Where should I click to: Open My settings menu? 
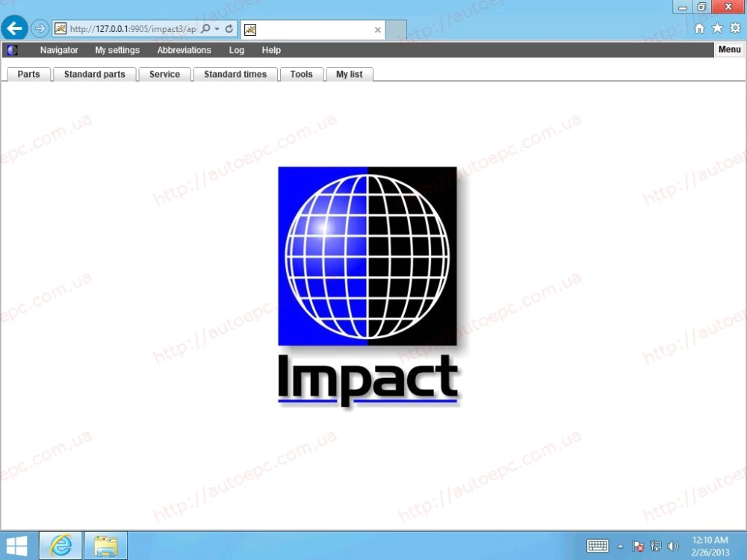[x=117, y=50]
